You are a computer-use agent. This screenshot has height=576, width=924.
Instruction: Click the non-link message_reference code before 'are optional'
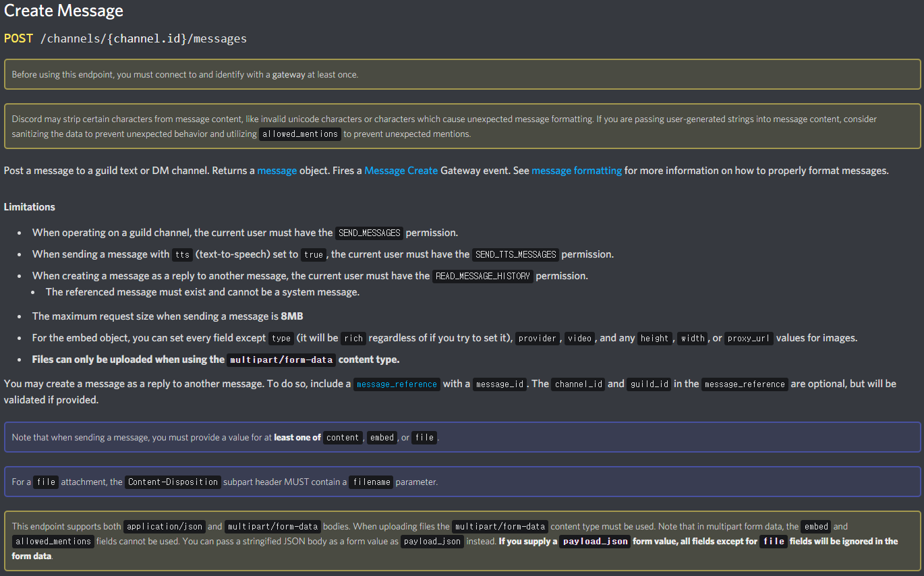click(745, 384)
